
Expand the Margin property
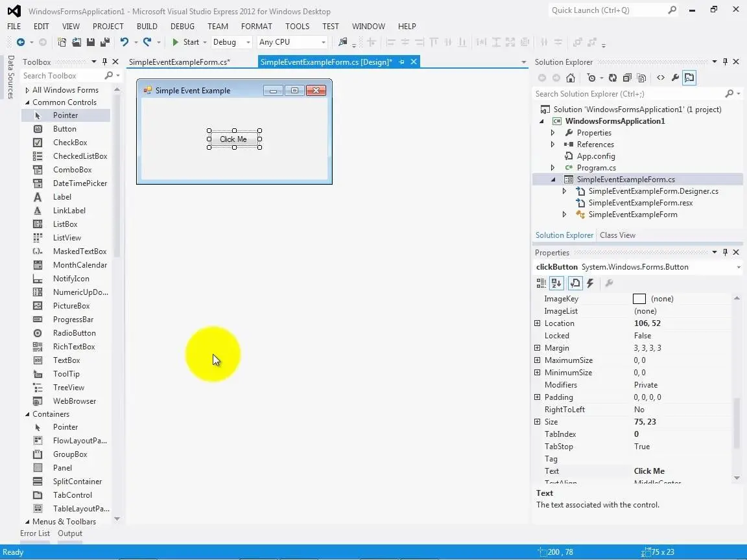click(x=538, y=348)
